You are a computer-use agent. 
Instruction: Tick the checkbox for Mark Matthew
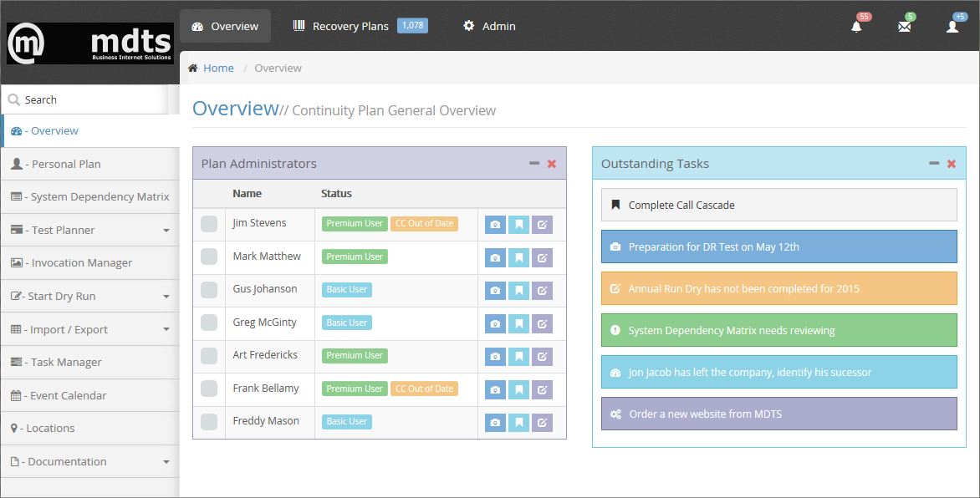click(209, 257)
